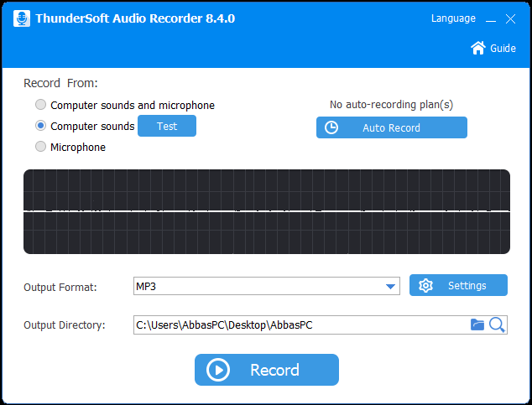Click the ThunderSoft microphone app logo
The image size is (532, 405).
22,18
